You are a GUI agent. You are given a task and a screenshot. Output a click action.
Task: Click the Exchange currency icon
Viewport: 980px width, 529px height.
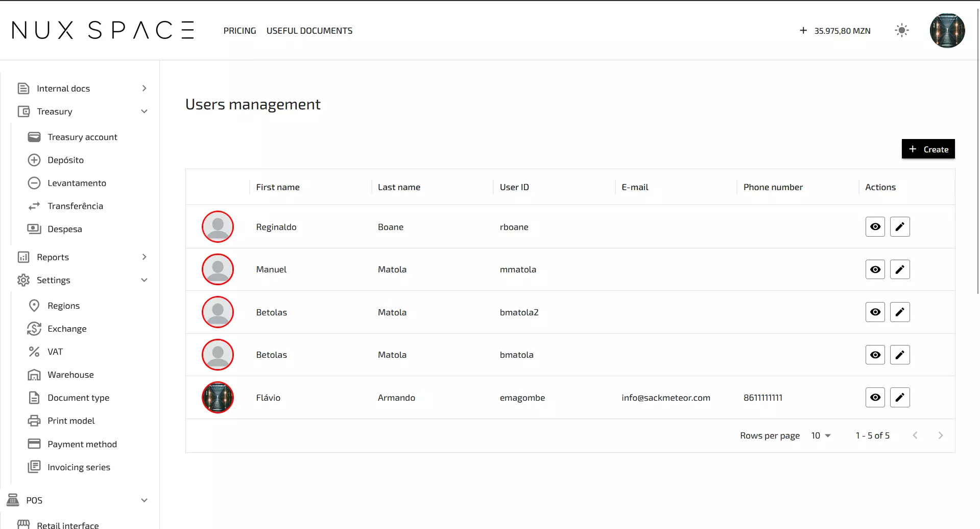click(x=34, y=329)
